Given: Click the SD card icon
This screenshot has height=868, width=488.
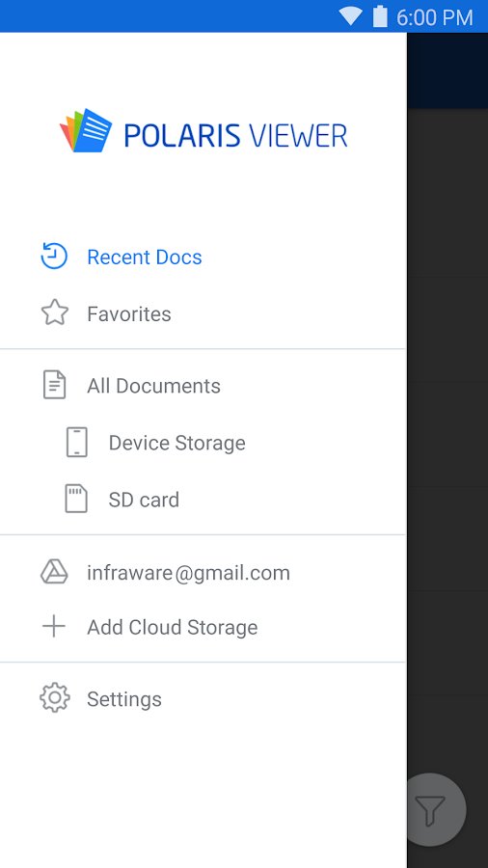Looking at the screenshot, I should (x=76, y=499).
